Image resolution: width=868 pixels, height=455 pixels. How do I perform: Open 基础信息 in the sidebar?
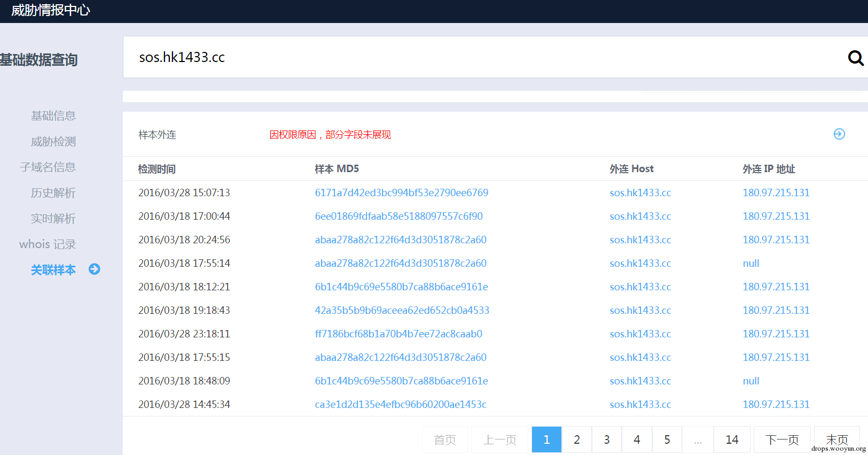point(53,115)
